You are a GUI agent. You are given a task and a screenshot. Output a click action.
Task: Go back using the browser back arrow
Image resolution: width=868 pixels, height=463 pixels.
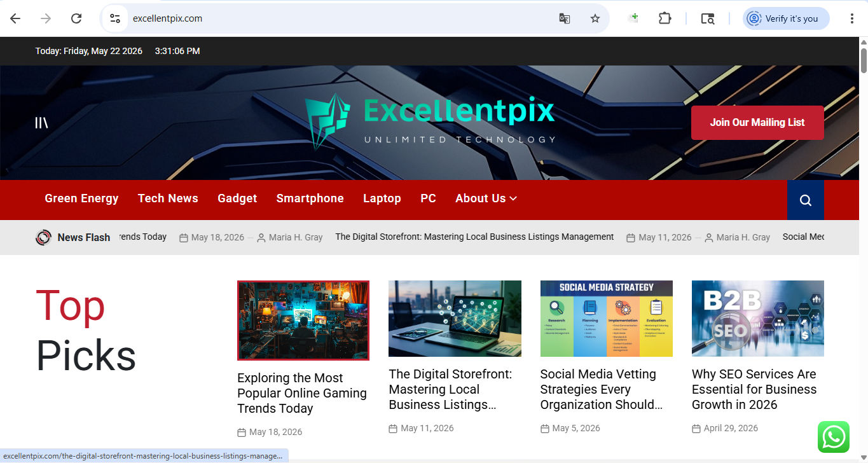tap(15, 18)
